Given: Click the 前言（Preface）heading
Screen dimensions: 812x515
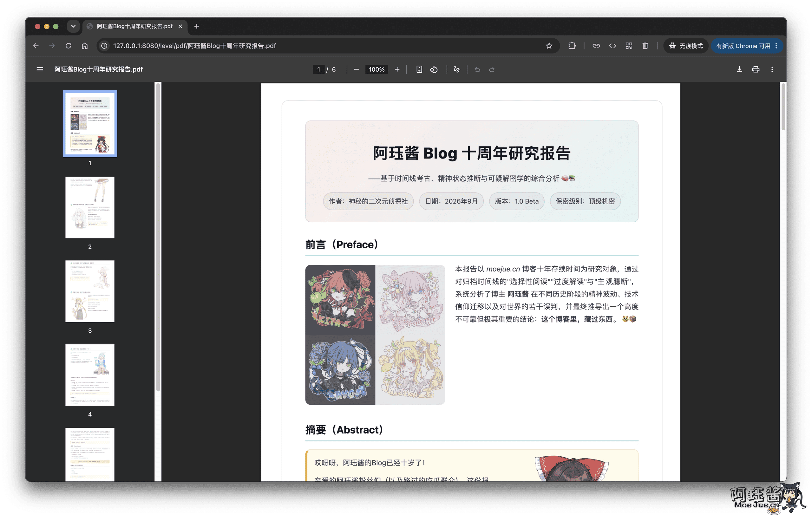Looking at the screenshot, I should coord(342,245).
